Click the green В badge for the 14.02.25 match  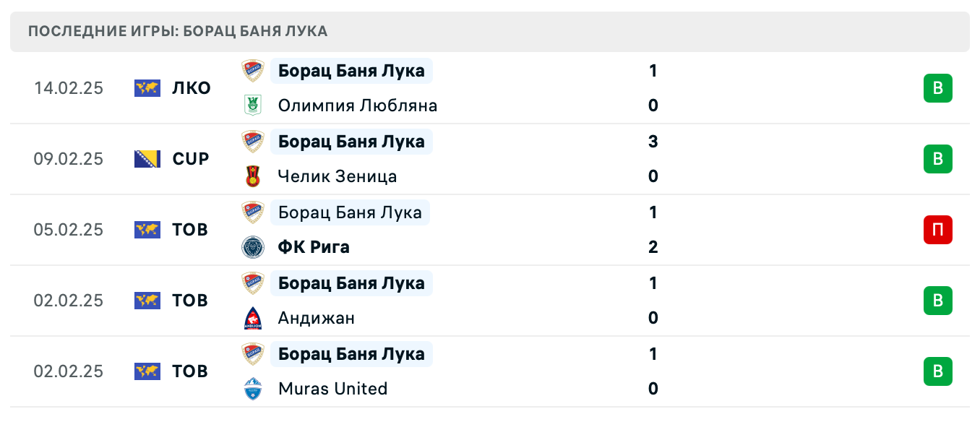(x=937, y=88)
